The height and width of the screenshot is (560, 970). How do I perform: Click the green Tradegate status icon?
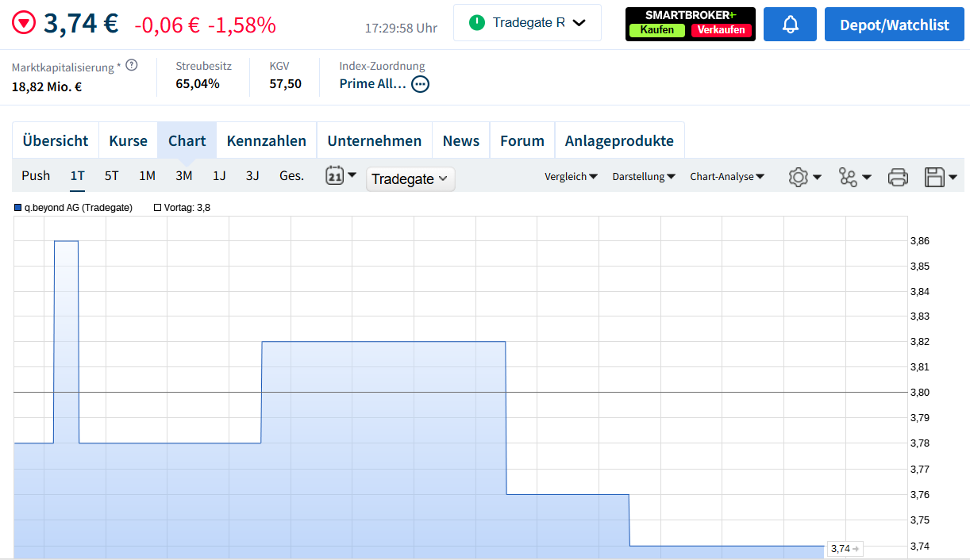coord(476,22)
